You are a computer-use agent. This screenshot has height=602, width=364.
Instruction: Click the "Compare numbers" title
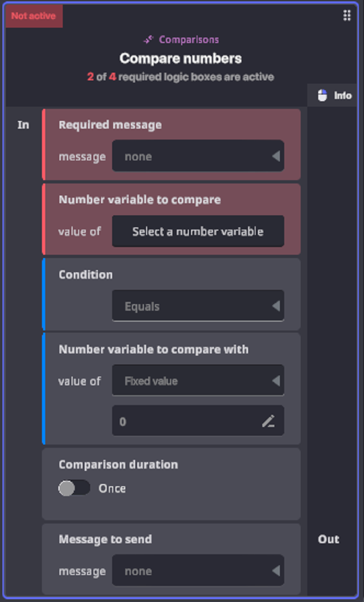point(180,58)
